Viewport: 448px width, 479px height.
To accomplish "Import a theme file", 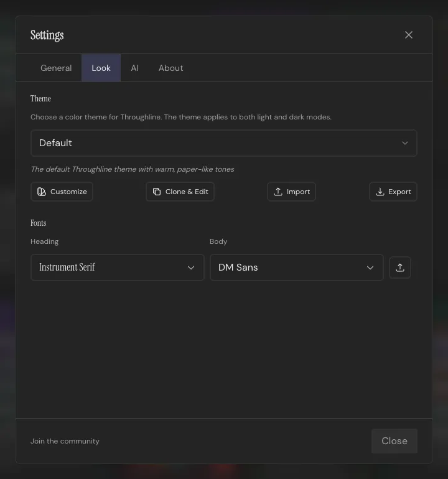I will (x=291, y=192).
